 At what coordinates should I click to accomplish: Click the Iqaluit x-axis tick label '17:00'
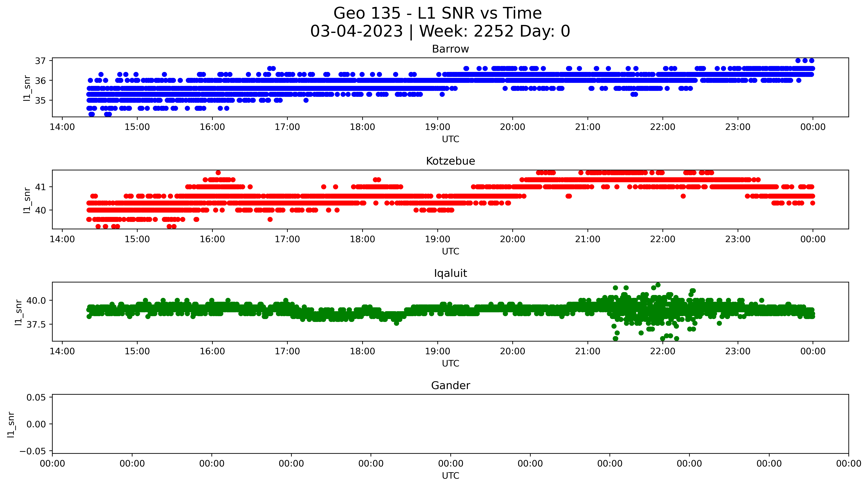coord(287,351)
